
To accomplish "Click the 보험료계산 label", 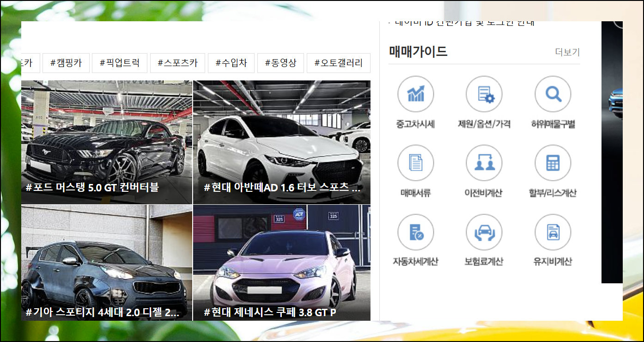I will [x=484, y=262].
